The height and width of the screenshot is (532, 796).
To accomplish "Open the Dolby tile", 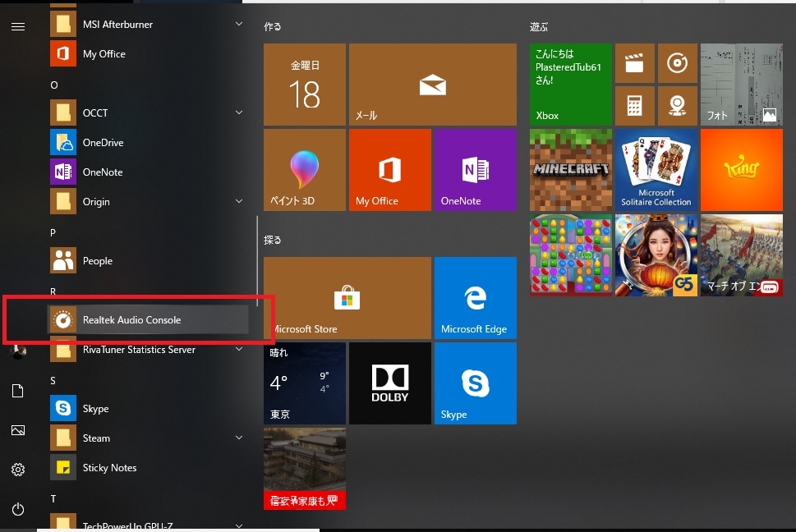I will [390, 383].
